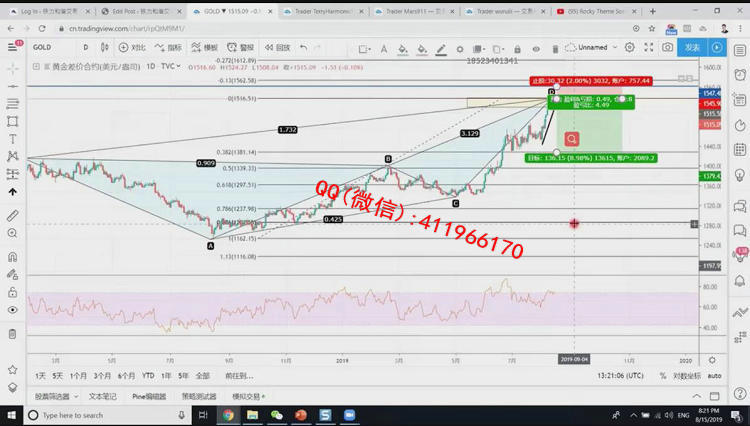Toggle hide all drawings eye icon
Image resolution: width=750 pixels, height=426 pixels.
(12, 311)
